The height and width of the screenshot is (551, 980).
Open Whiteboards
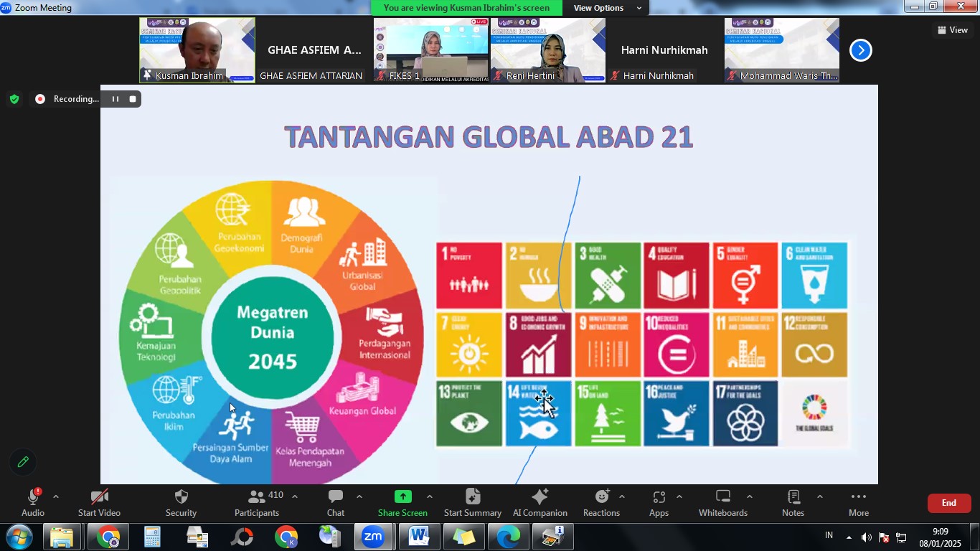[x=722, y=503]
